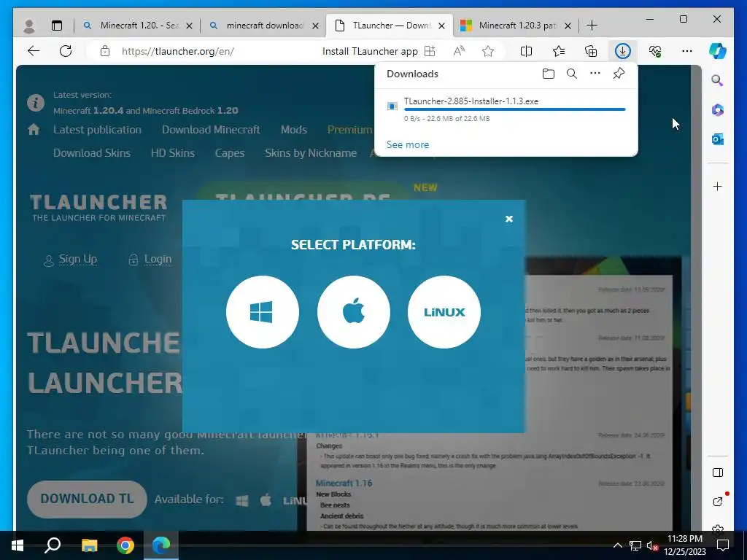
Task: Choose the Linux platform button
Action: click(444, 312)
